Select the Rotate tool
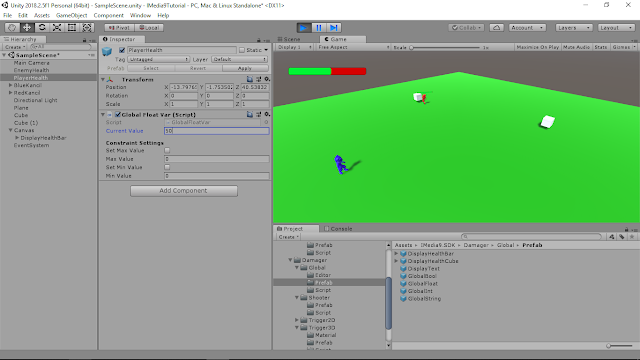640x360 pixels. (x=42, y=27)
